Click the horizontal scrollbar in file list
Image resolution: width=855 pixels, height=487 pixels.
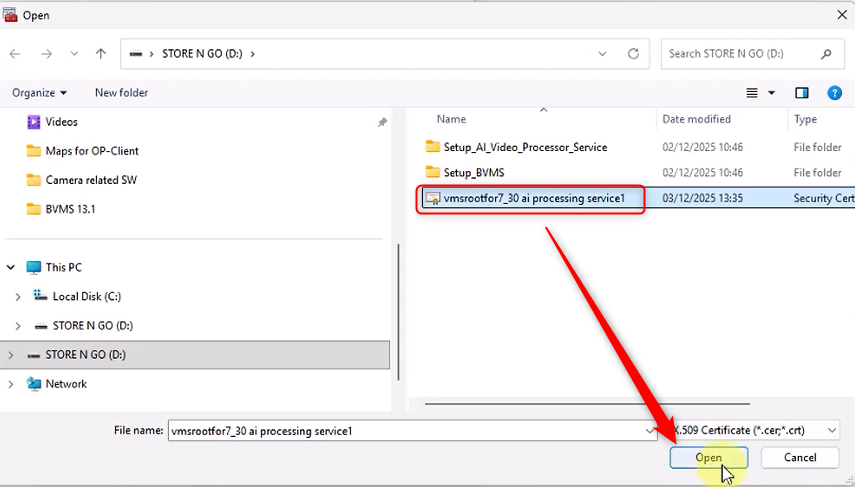600,404
